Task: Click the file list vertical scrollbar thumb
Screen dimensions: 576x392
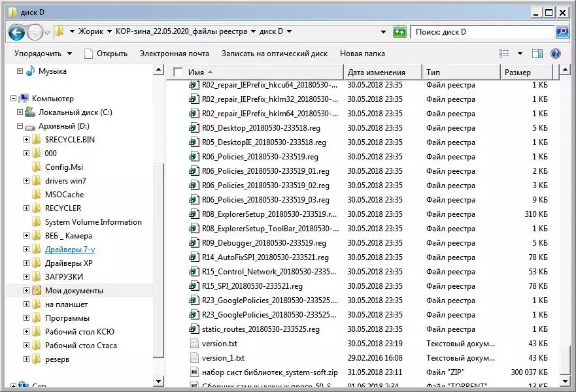Action: tap(565, 360)
